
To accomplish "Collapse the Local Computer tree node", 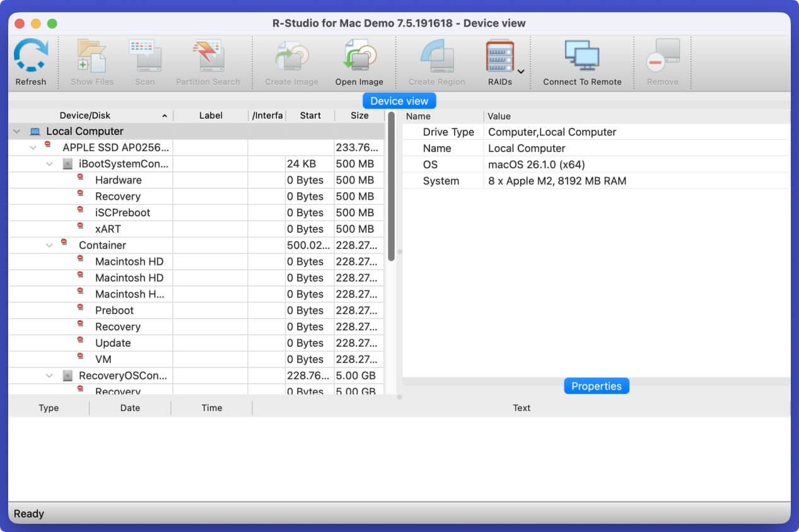I will click(x=17, y=132).
